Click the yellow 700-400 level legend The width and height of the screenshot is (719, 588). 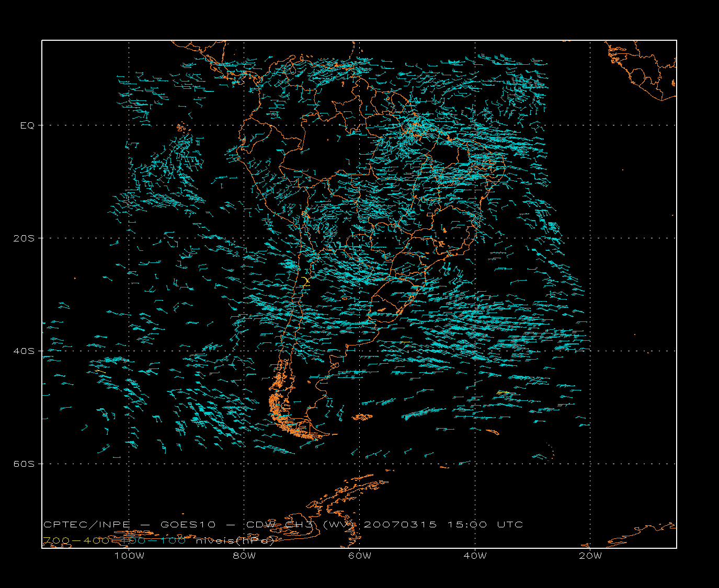click(76, 541)
